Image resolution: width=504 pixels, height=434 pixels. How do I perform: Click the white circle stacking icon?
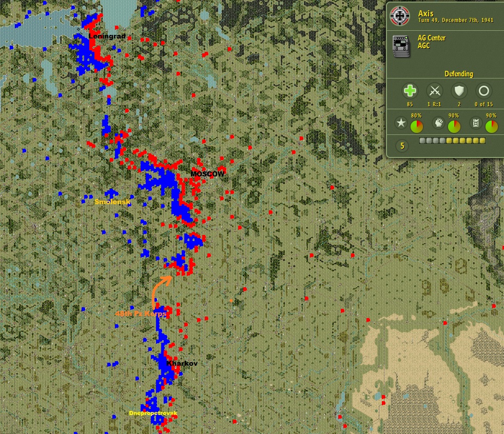(x=484, y=91)
